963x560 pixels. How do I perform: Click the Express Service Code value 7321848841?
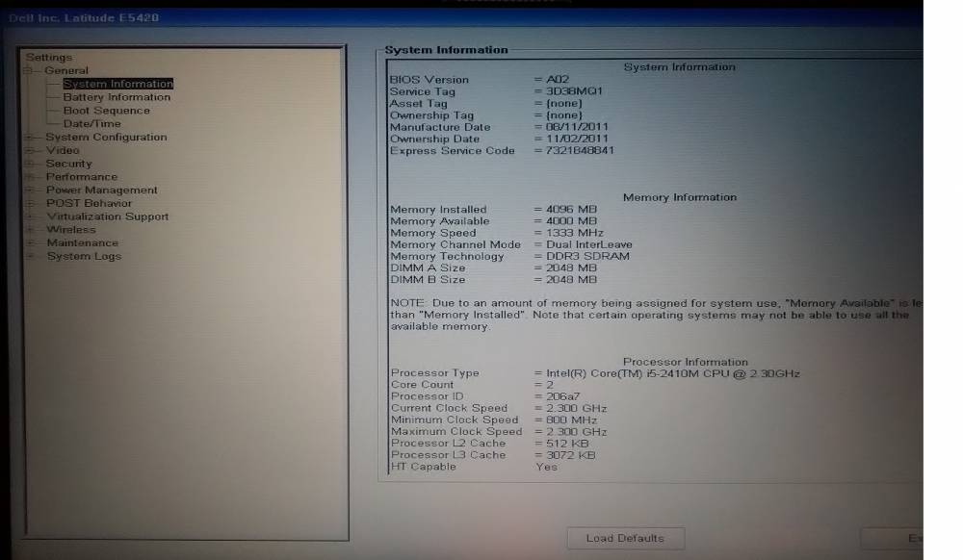(x=580, y=150)
